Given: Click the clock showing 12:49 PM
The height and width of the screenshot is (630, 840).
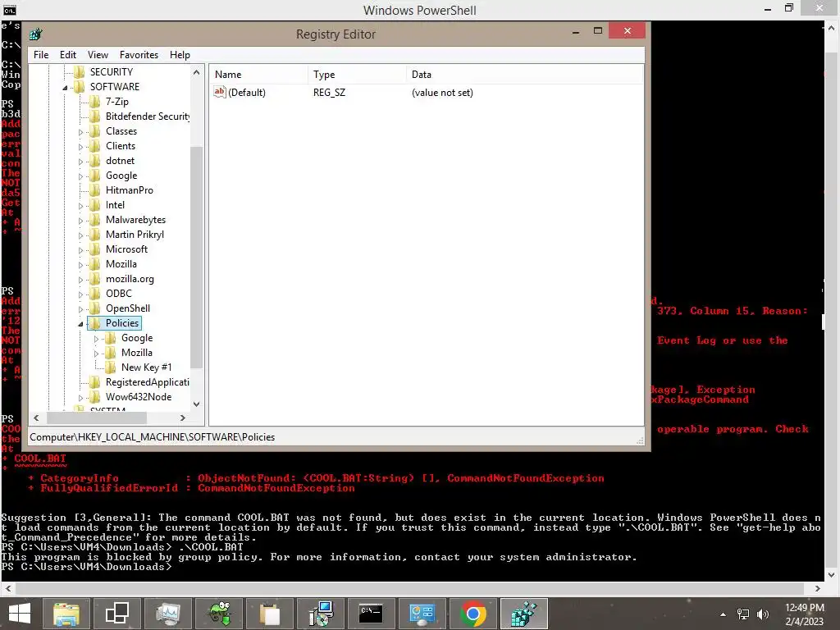Looking at the screenshot, I should point(804,608).
